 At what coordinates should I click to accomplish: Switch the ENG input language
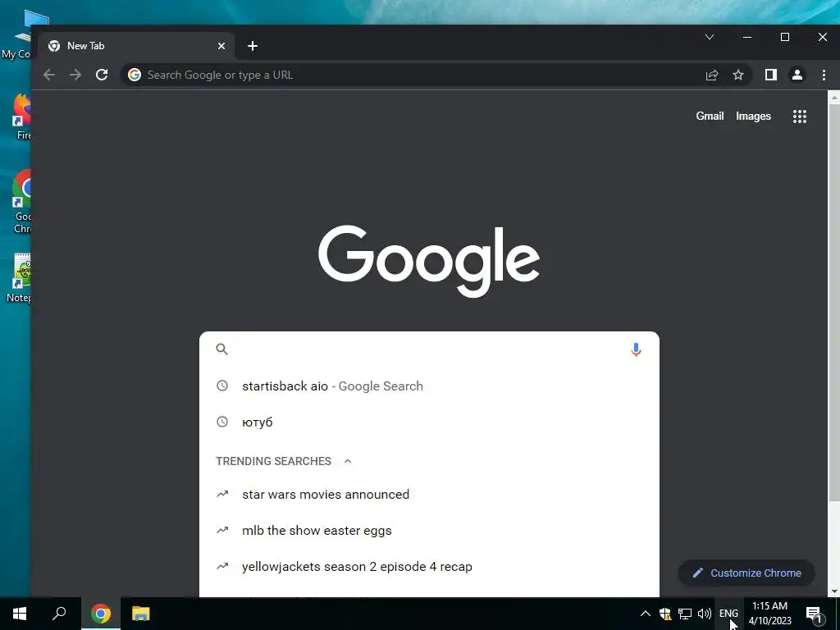[x=728, y=614]
